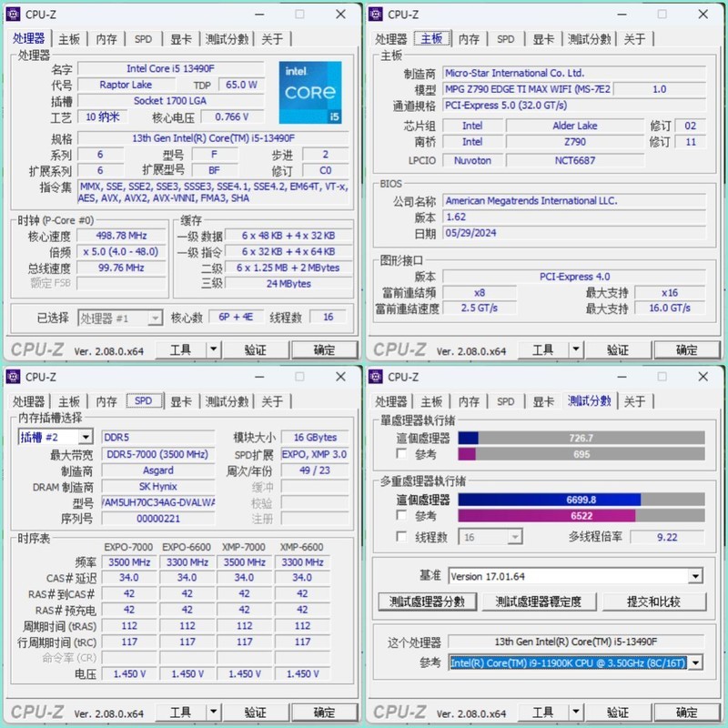Click CPU-Z icon in mainboard window title bar
The height and width of the screenshot is (728, 728).
click(377, 15)
